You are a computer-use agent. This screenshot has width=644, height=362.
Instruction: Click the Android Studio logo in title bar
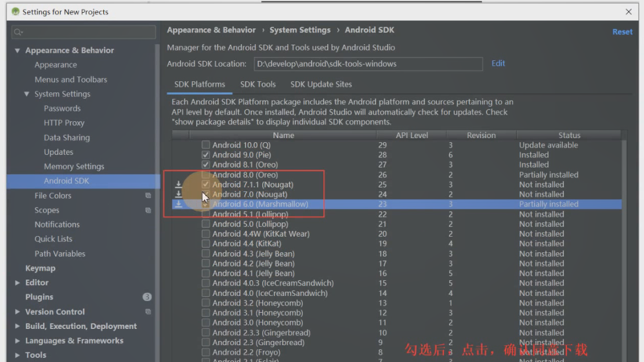coord(15,12)
